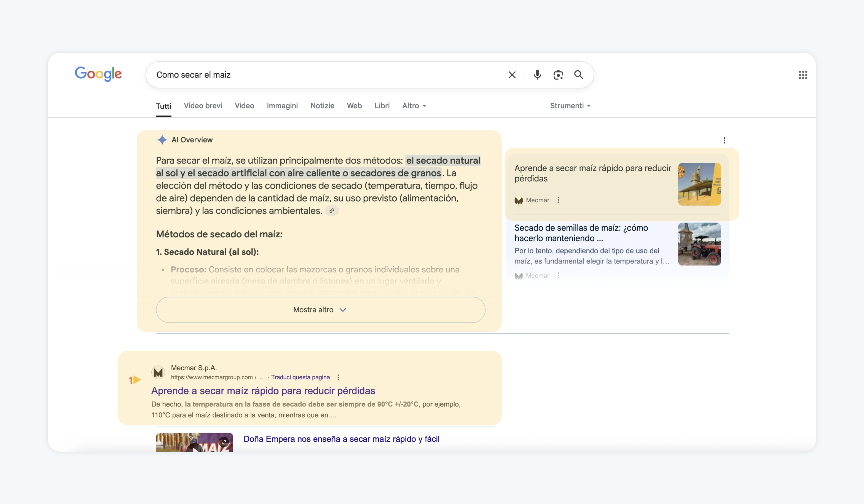This screenshot has height=504, width=864.
Task: Open more options for 'Secado de semillas' source card
Action: click(558, 275)
